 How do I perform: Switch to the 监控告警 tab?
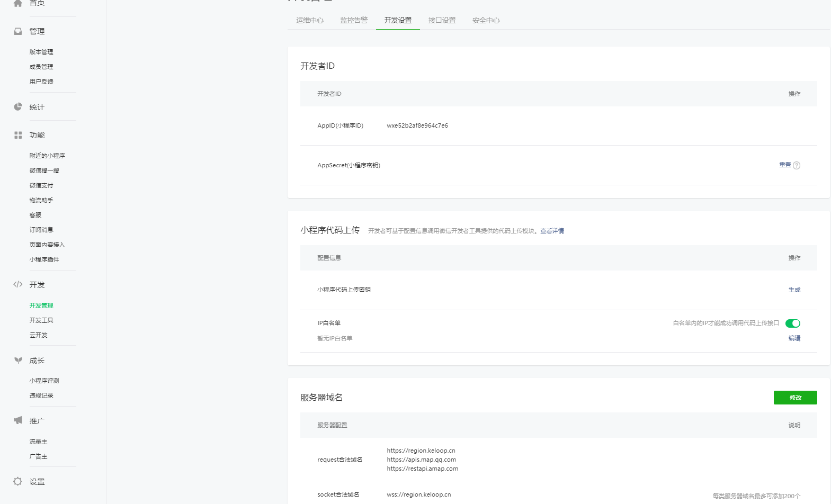coord(354,20)
